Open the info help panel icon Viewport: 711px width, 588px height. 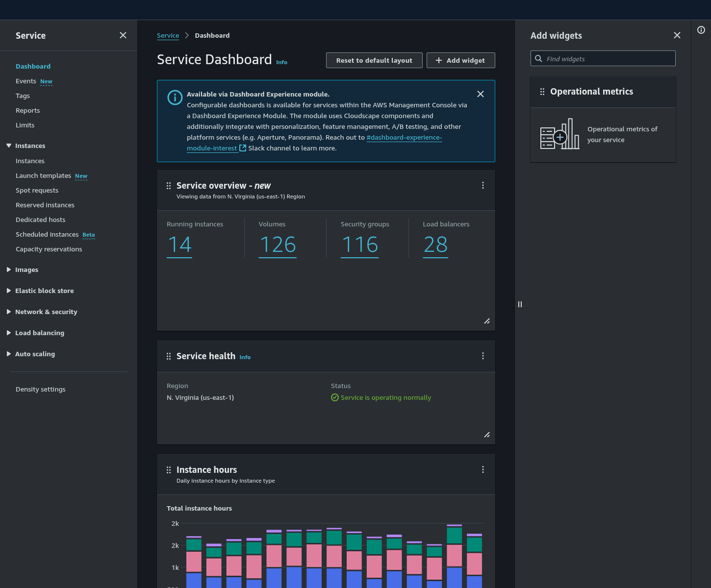[701, 30]
